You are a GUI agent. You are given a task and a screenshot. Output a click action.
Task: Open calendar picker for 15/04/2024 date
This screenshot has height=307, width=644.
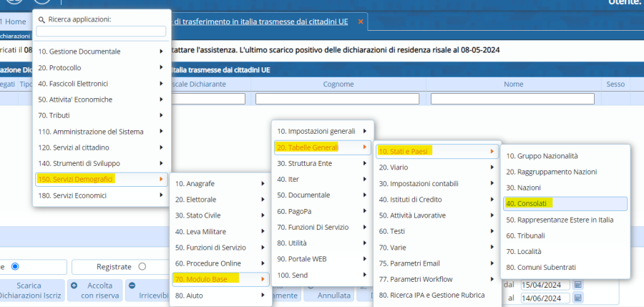click(x=578, y=284)
